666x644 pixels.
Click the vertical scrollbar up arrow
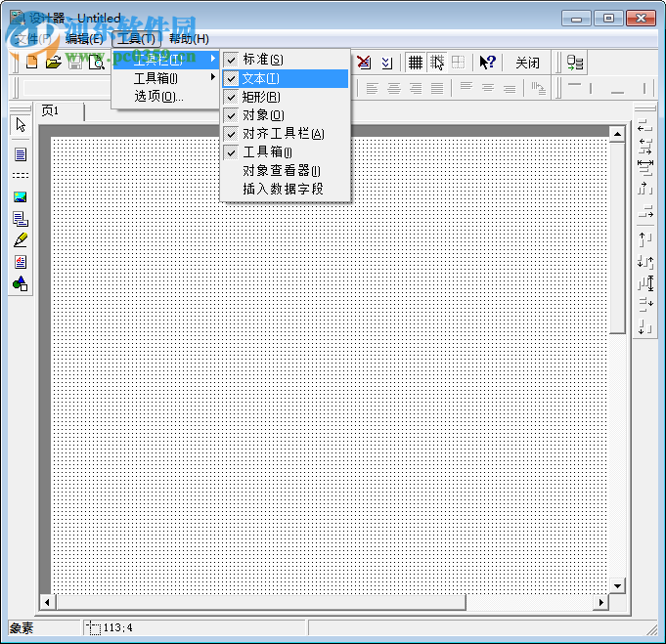(617, 135)
